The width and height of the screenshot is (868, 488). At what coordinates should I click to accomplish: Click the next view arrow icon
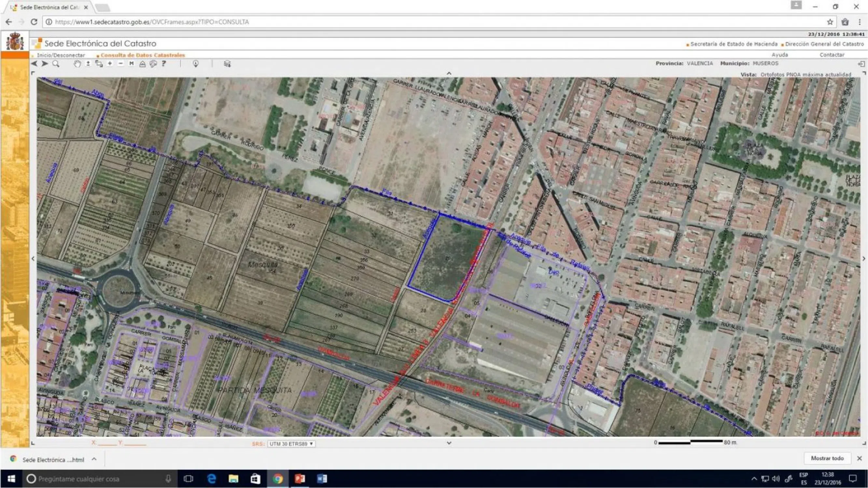click(x=45, y=64)
